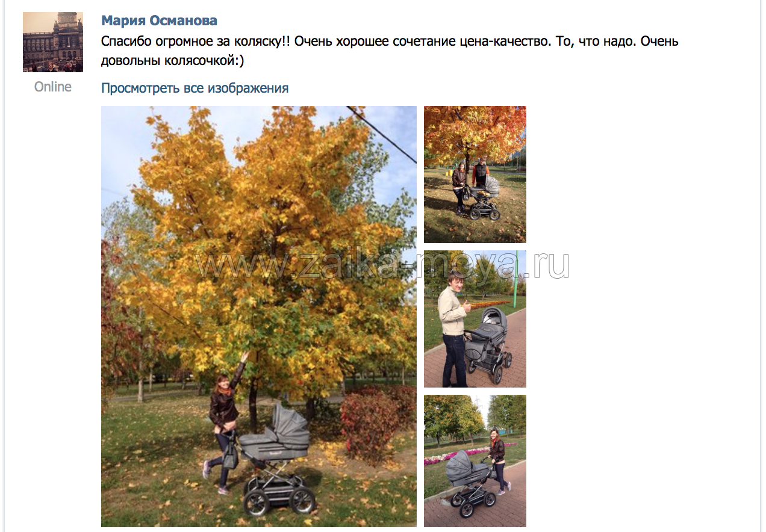Open thumbnail of woman pushing stroller on path
This screenshot has height=532, width=766.
pos(475,461)
